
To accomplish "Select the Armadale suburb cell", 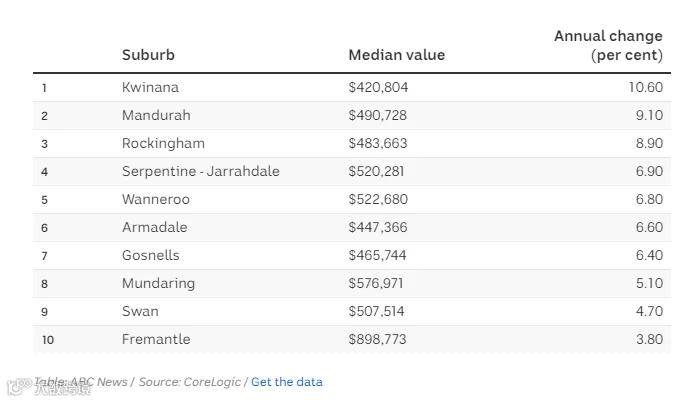I will point(154,227).
